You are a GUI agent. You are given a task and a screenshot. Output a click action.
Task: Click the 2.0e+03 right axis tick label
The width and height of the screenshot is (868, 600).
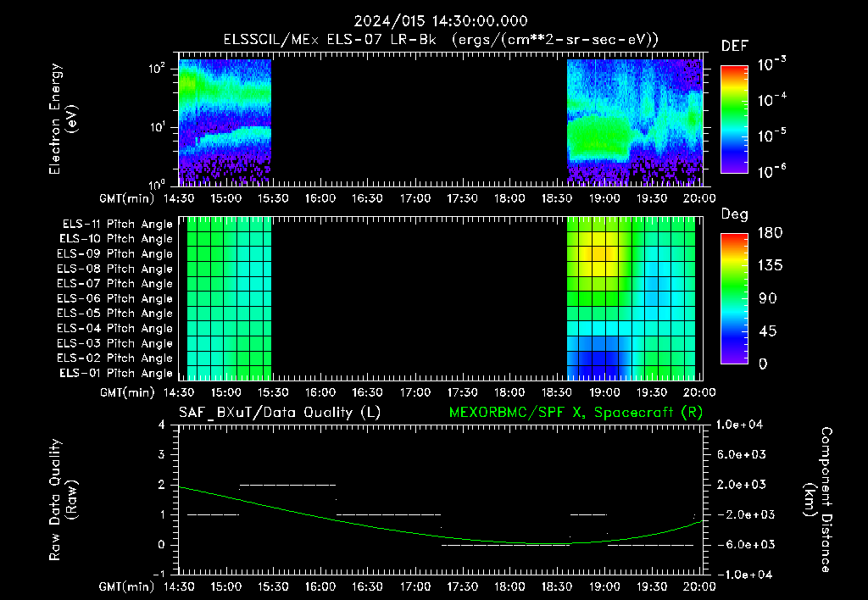coord(742,484)
